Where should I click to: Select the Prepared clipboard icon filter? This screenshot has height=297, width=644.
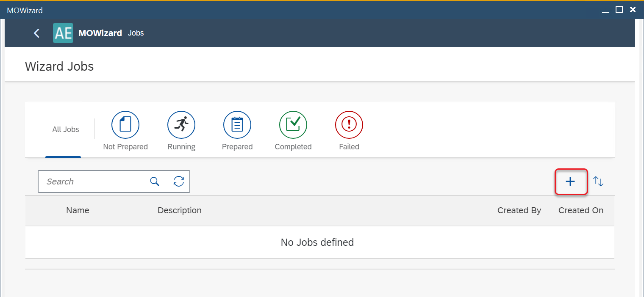click(237, 125)
